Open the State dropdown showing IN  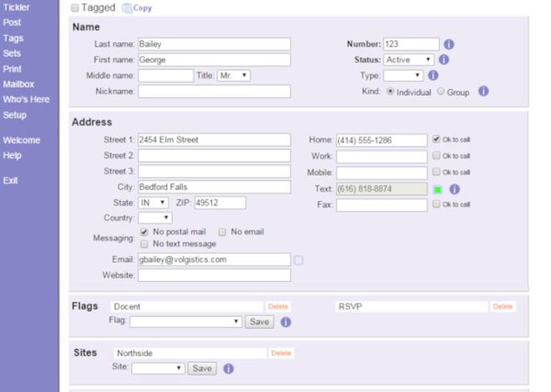pos(154,203)
